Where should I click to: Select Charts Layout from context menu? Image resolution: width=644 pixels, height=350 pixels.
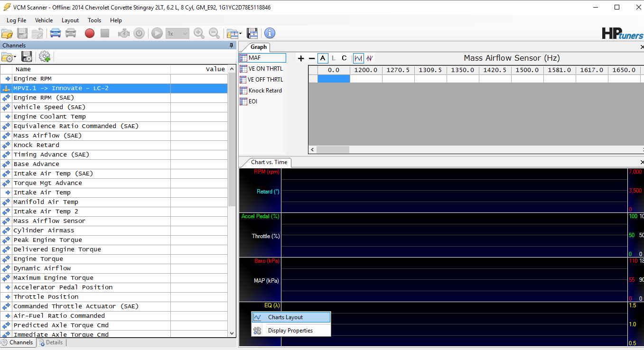(285, 317)
